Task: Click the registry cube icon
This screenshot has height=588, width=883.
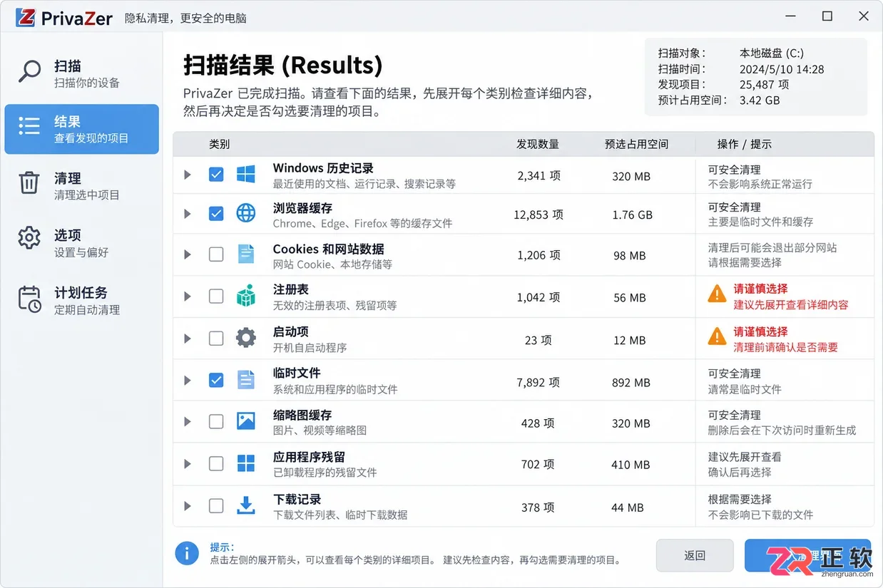Action: pyautogui.click(x=246, y=296)
